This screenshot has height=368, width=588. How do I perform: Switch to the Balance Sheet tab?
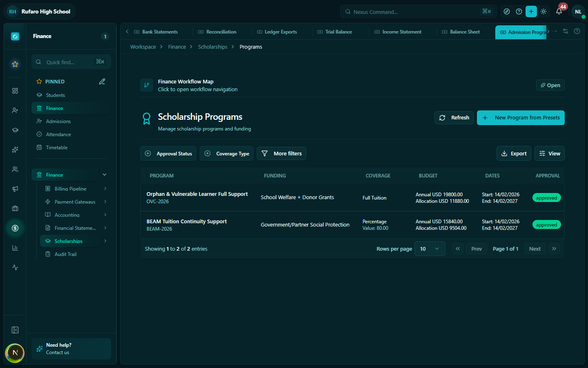pos(461,32)
